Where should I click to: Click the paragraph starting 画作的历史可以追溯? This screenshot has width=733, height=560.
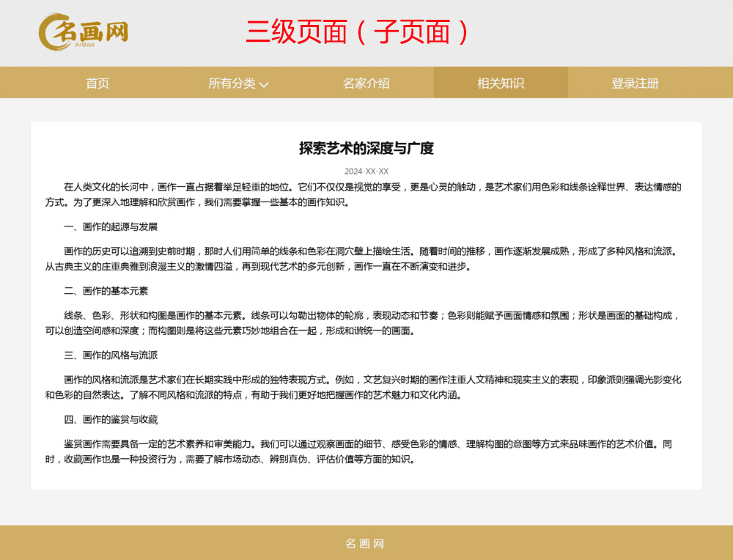[363, 259]
